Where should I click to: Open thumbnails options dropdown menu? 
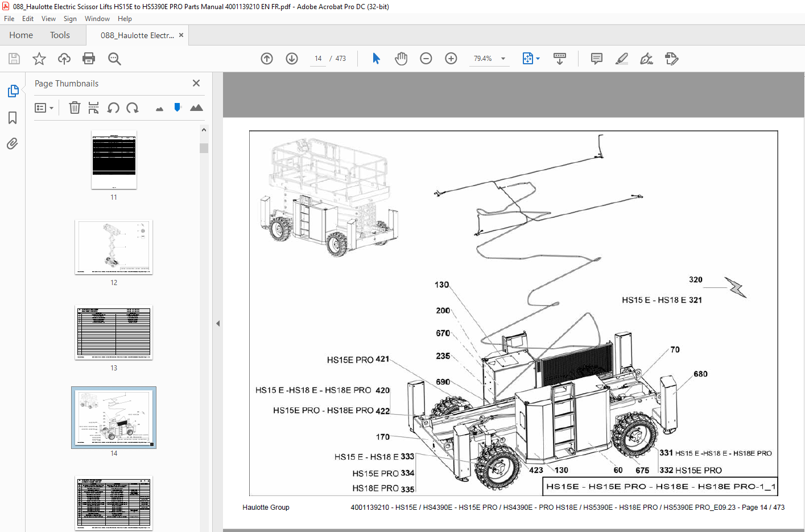(44, 108)
